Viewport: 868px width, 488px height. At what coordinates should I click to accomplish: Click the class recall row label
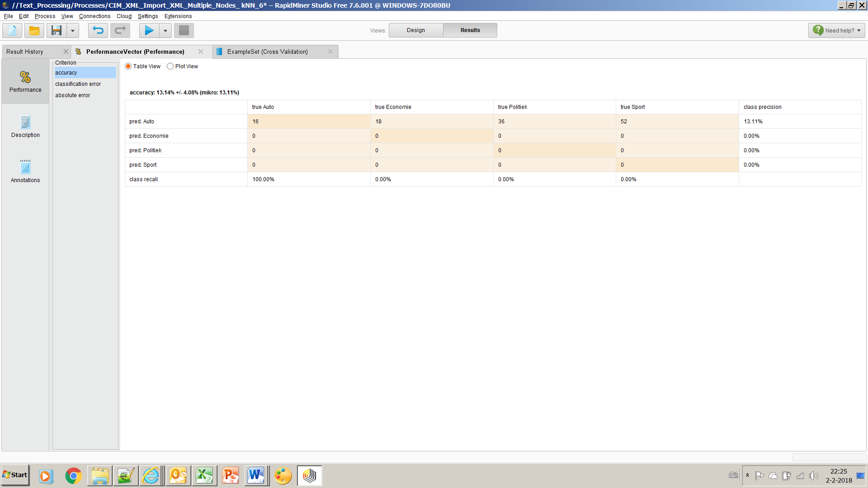tap(186, 179)
